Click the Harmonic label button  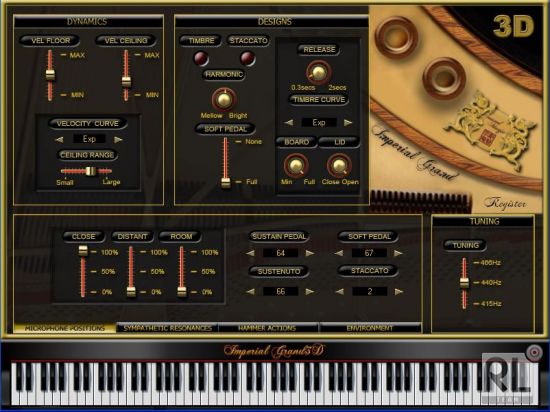[224, 74]
